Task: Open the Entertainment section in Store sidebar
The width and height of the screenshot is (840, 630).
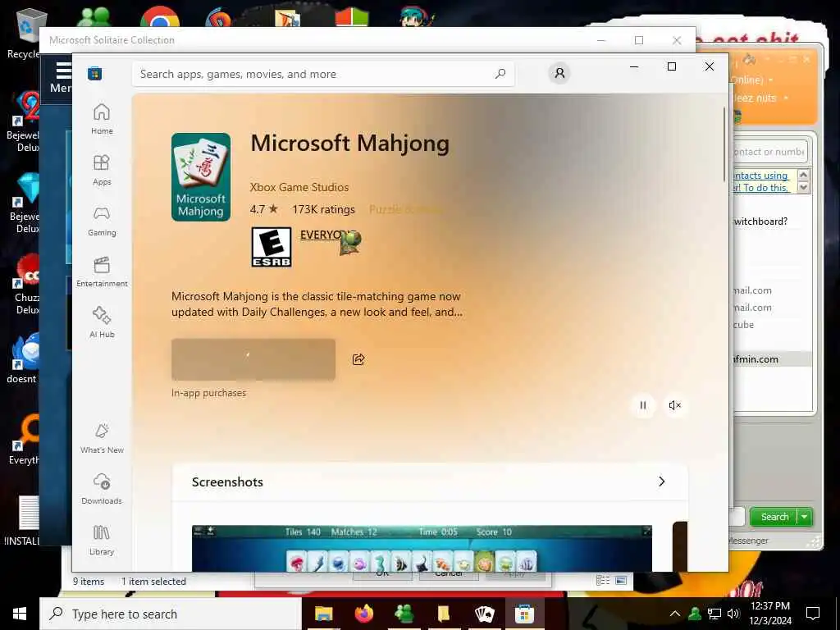Action: (102, 272)
